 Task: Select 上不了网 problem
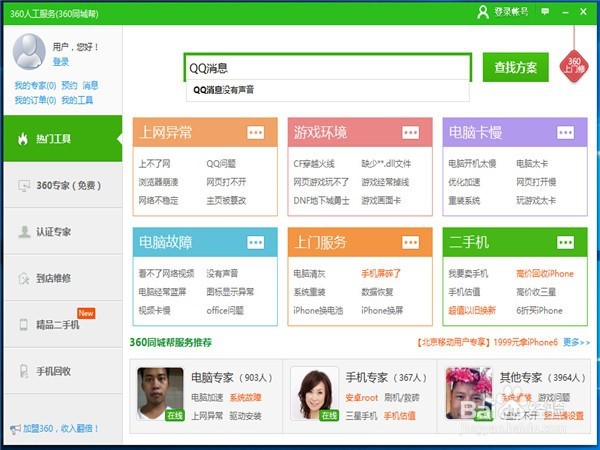(154, 164)
